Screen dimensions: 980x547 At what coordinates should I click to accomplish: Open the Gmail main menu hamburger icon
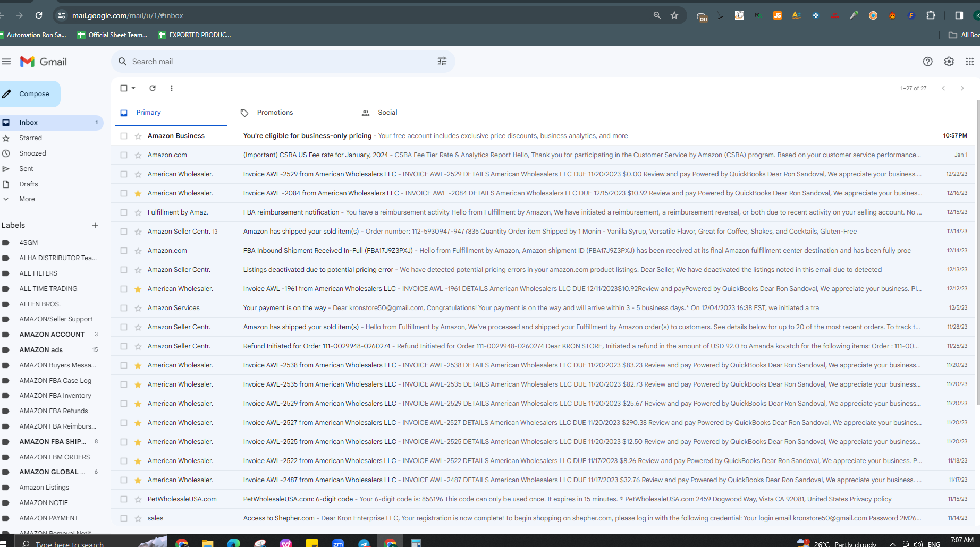click(6, 62)
